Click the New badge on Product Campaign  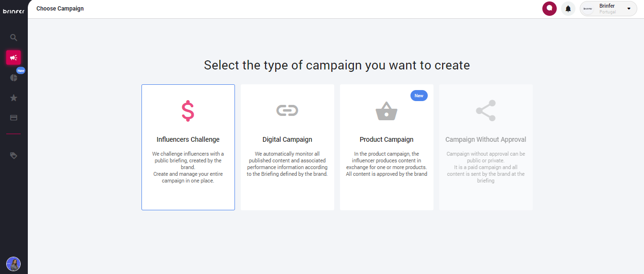click(x=419, y=96)
